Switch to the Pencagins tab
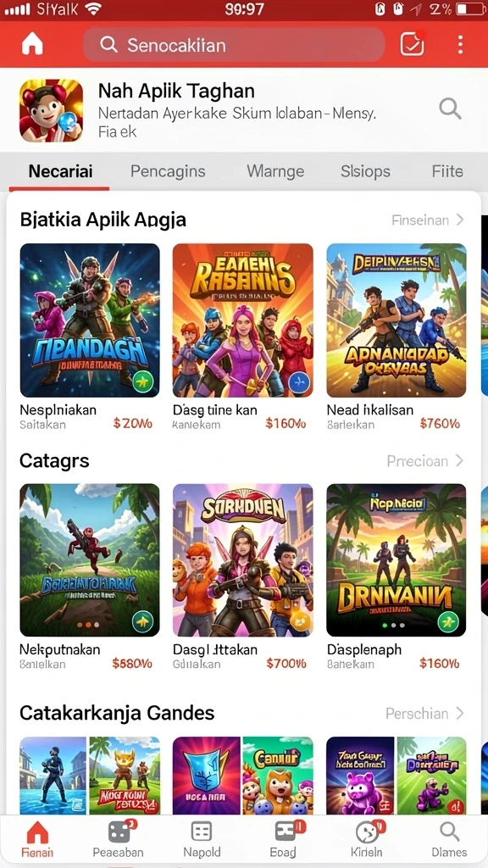Screen dimensions: 488x868 pos(168,171)
